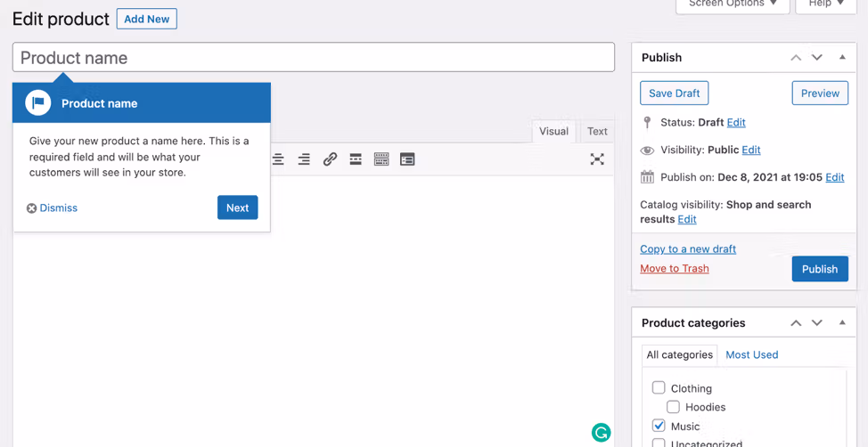Viewport: 868px width, 447px height.
Task: Collapse the Publish panel
Action: pos(842,57)
